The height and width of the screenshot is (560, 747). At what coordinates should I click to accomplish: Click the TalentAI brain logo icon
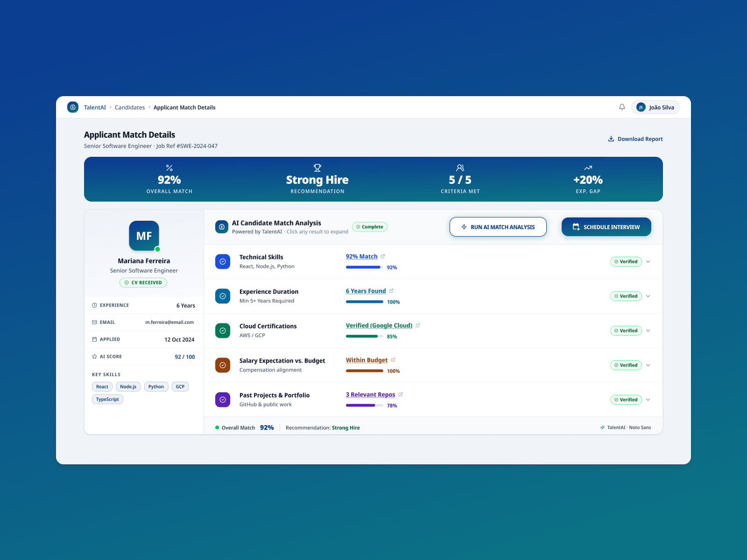tap(73, 107)
